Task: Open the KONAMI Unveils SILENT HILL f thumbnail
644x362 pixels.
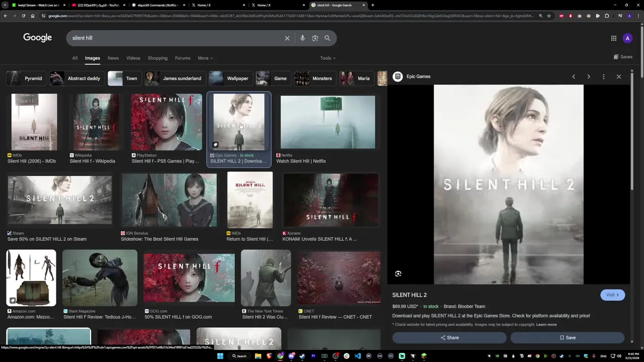Action: point(331,200)
